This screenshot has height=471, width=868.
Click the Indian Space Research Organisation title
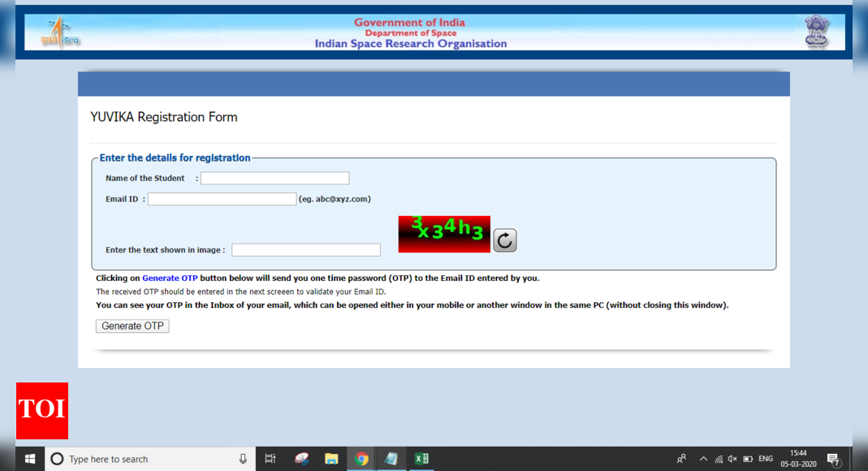click(x=411, y=44)
